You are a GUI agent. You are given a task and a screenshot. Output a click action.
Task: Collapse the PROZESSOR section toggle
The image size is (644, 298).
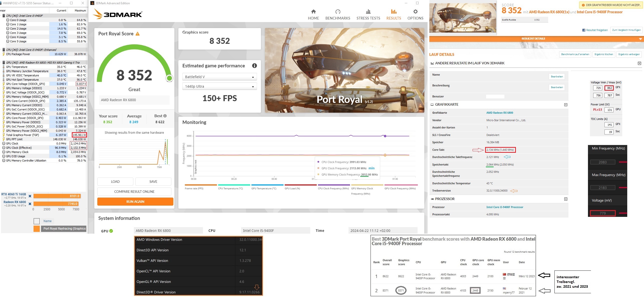pyautogui.click(x=566, y=199)
